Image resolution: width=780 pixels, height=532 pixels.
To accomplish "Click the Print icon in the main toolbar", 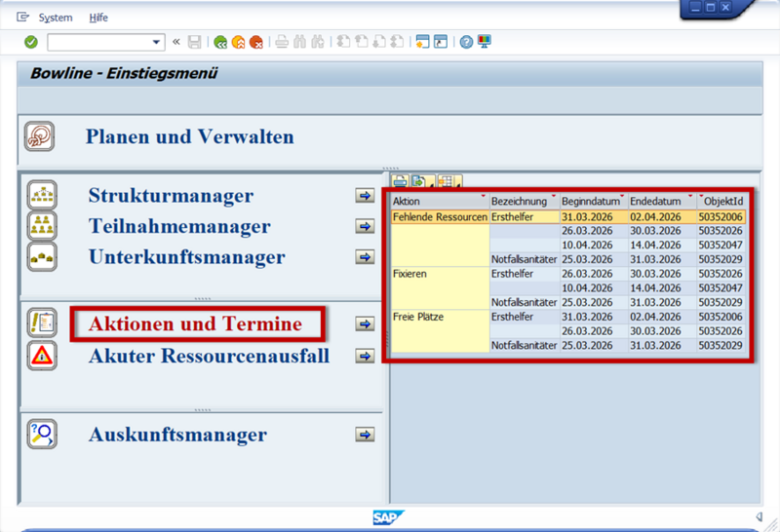I will 282,42.
